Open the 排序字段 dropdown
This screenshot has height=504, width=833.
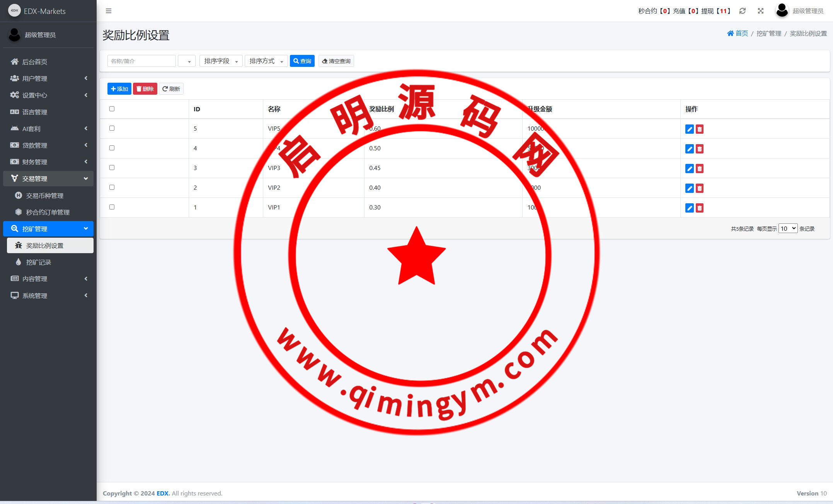221,61
